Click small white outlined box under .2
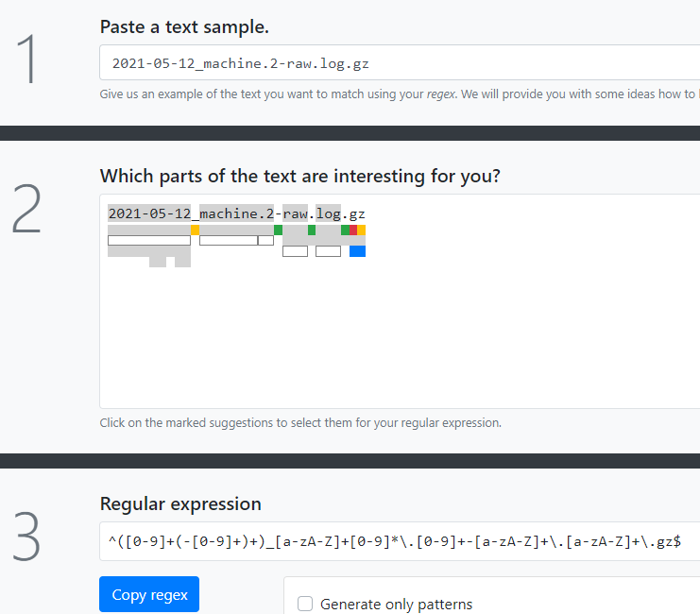This screenshot has height=614, width=700. pos(265,240)
